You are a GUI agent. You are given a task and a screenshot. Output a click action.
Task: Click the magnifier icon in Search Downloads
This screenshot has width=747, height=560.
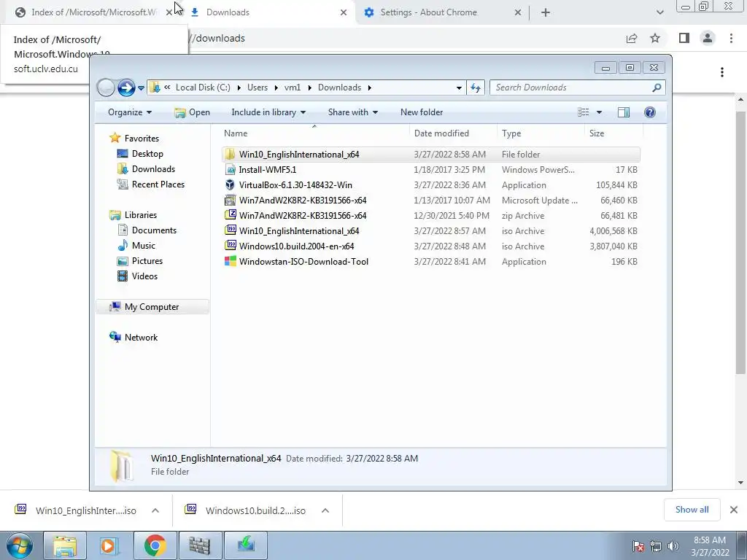coord(657,87)
